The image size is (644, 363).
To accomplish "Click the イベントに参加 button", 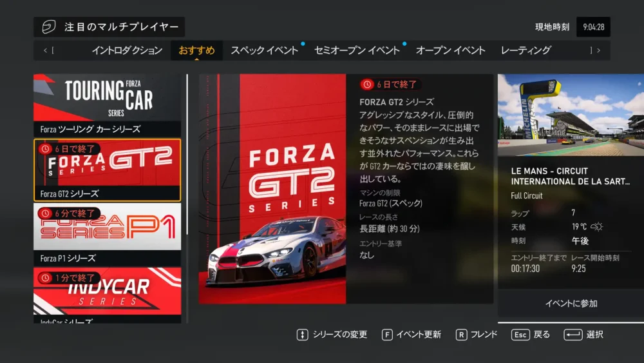I will (571, 304).
